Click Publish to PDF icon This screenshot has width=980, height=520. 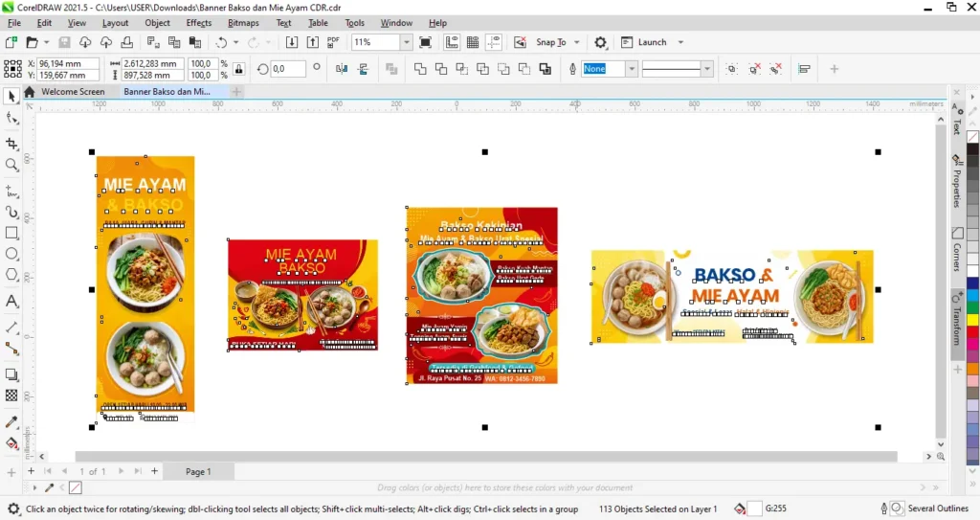[333, 42]
